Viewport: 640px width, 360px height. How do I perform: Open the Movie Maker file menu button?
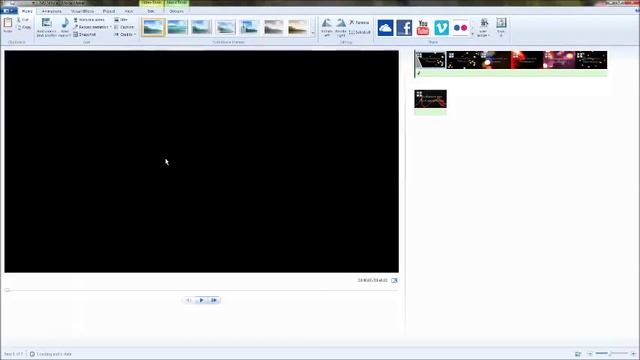[9, 11]
